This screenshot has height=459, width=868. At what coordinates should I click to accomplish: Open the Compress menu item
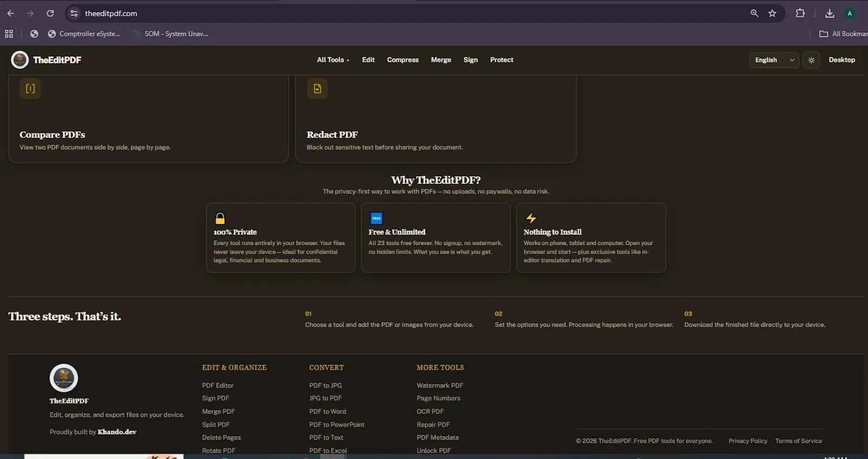pyautogui.click(x=403, y=60)
